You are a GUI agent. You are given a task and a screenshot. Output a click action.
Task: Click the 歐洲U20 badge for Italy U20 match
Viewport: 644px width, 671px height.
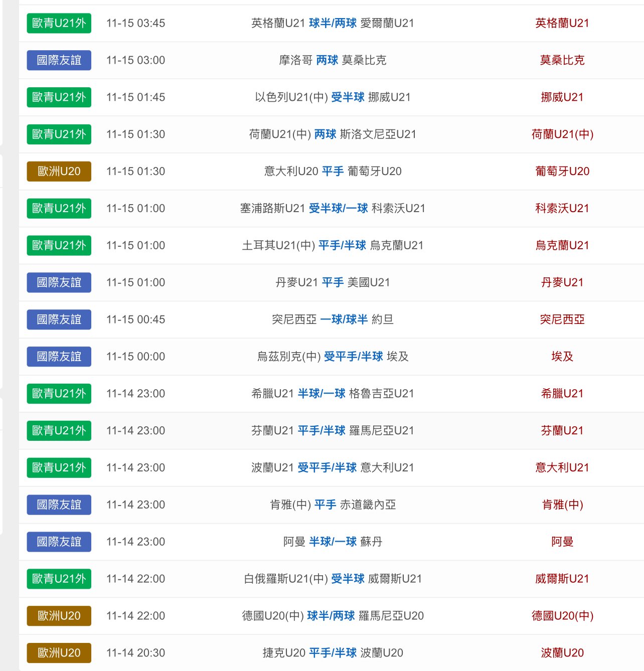(58, 171)
